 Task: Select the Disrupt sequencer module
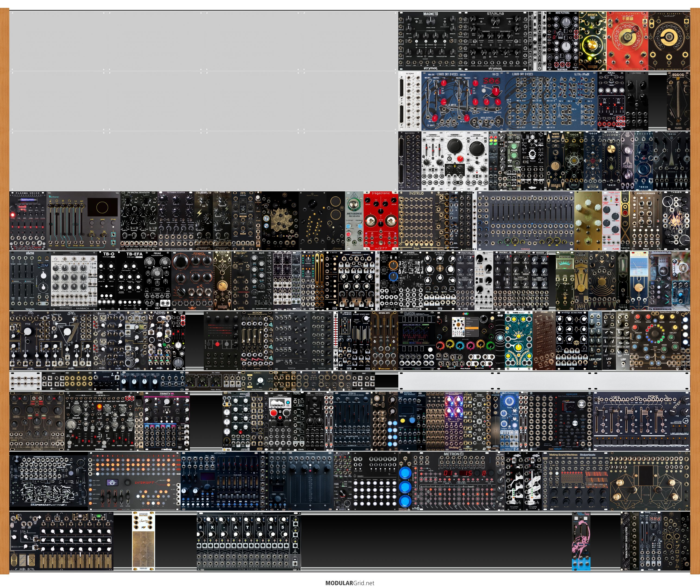click(134, 481)
